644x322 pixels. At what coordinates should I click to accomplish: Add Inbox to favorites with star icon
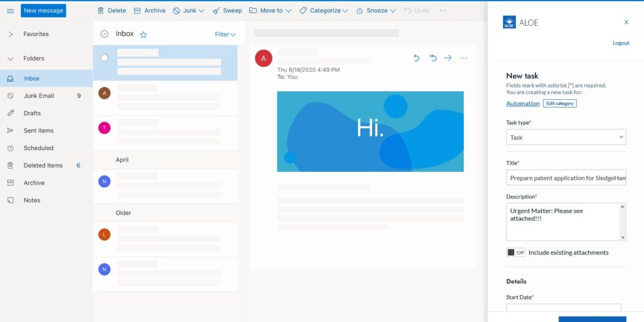pos(144,35)
